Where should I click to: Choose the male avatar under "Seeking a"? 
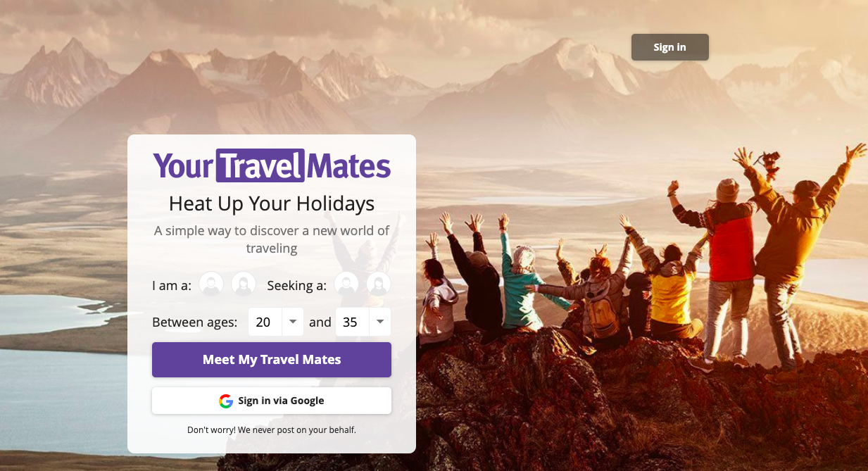point(346,284)
